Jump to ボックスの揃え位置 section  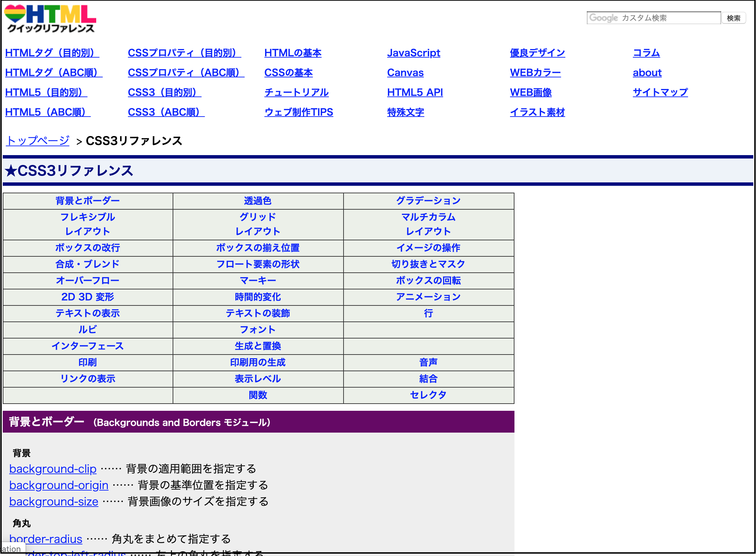pos(258,248)
